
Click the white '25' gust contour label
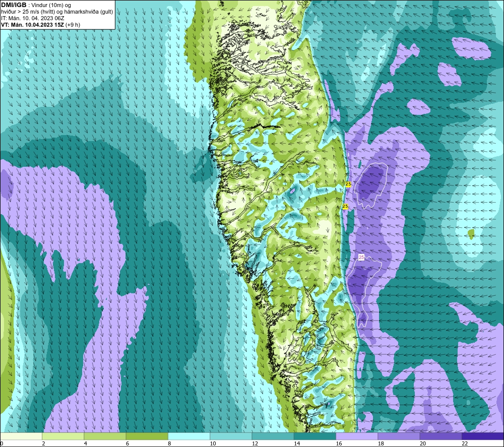[x=361, y=258]
